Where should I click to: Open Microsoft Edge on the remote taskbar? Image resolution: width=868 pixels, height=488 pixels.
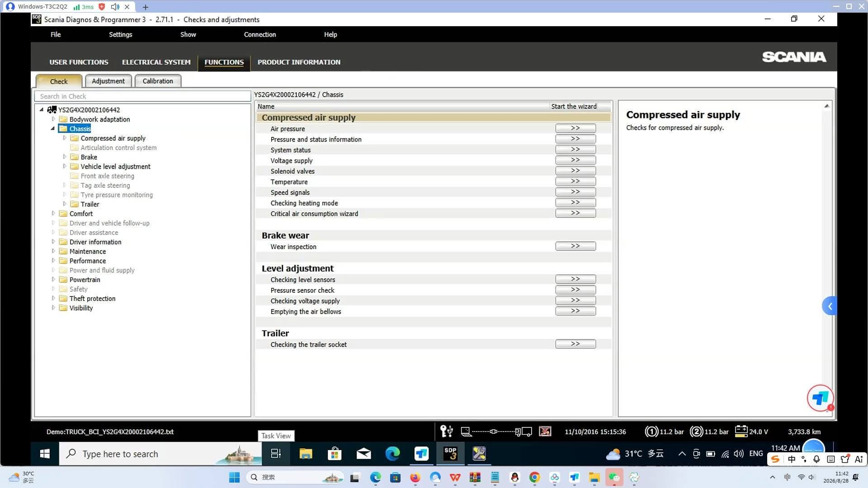tap(392, 454)
